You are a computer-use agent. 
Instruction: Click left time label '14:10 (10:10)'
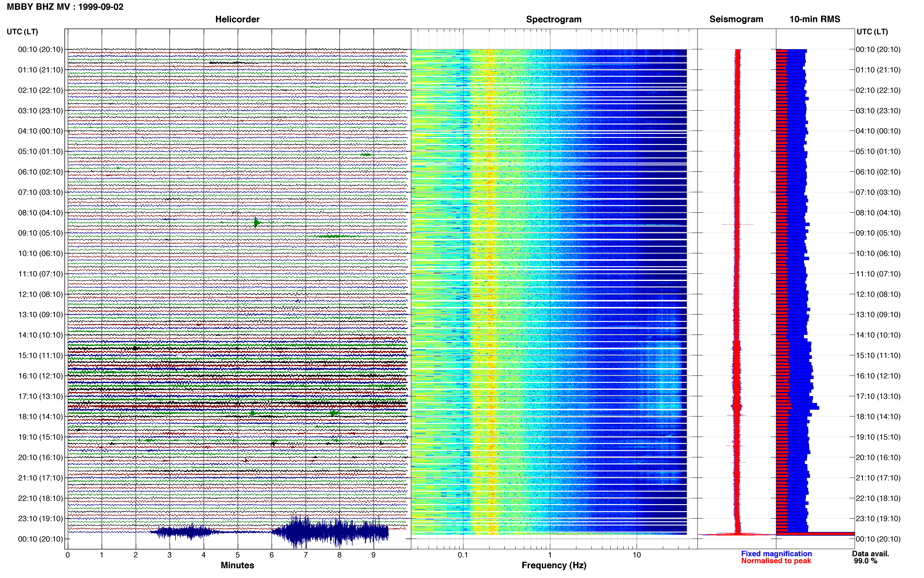pos(41,335)
